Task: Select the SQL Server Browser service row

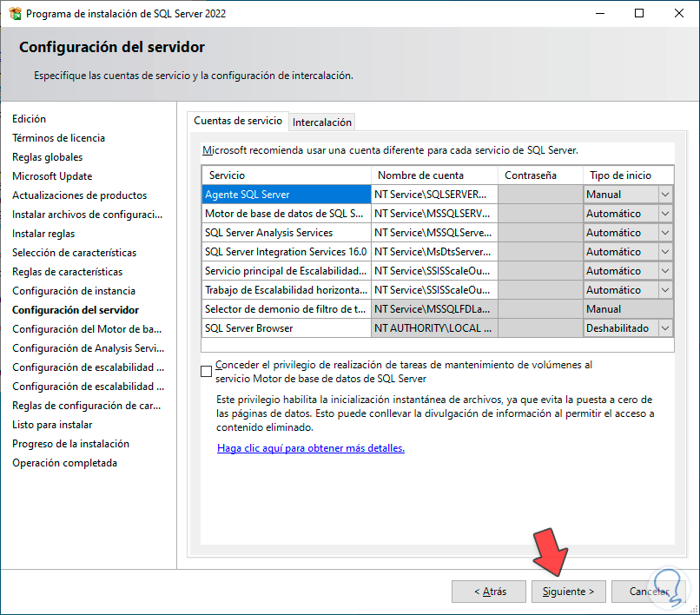Action: 286,328
